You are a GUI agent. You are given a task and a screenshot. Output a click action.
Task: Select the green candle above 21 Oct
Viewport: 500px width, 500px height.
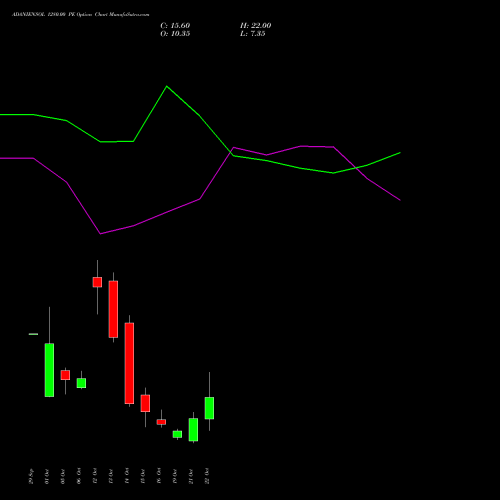(x=193, y=430)
